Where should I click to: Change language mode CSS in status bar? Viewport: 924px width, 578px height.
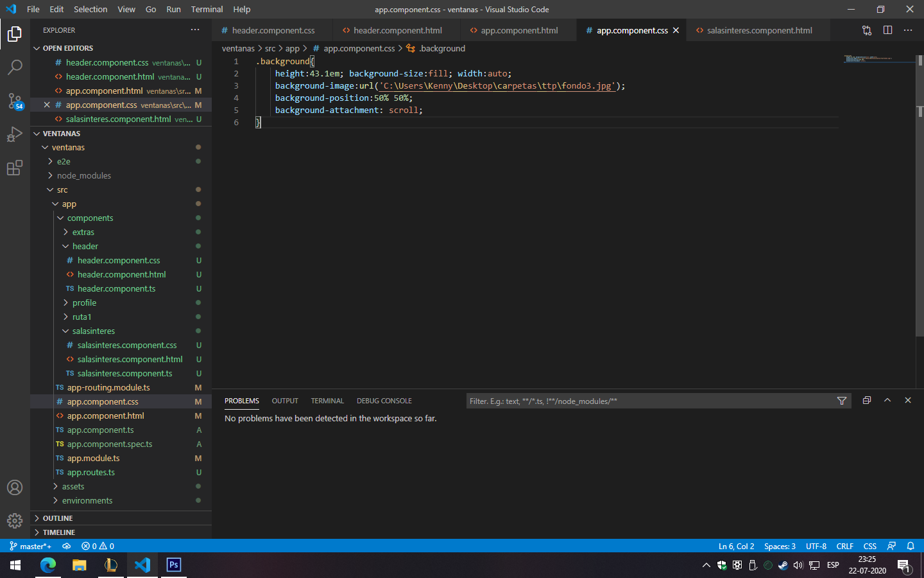[x=870, y=546]
